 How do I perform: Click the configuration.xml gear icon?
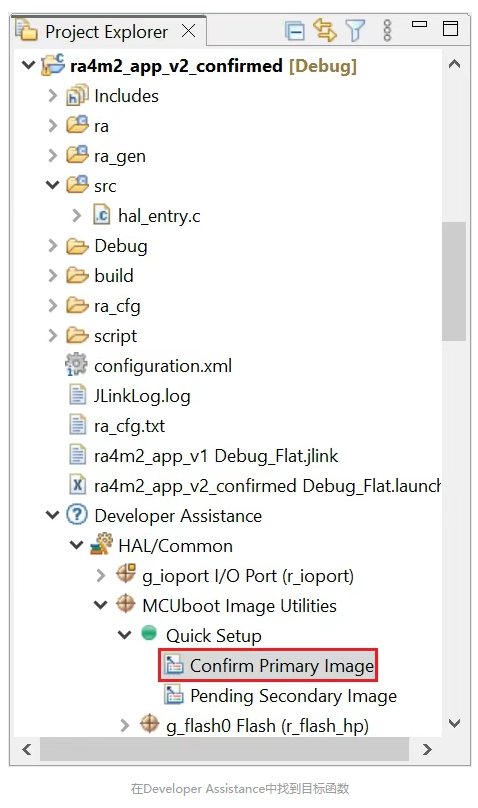[76, 365]
